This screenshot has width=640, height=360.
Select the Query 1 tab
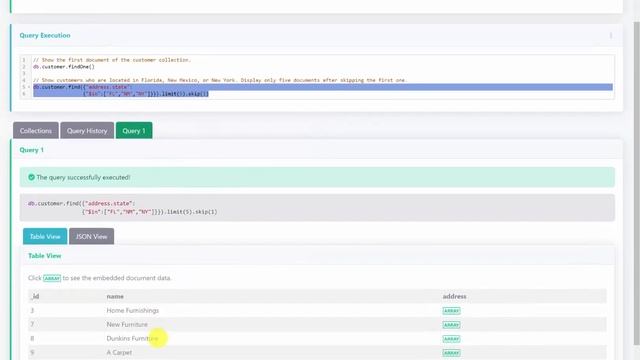[134, 131]
